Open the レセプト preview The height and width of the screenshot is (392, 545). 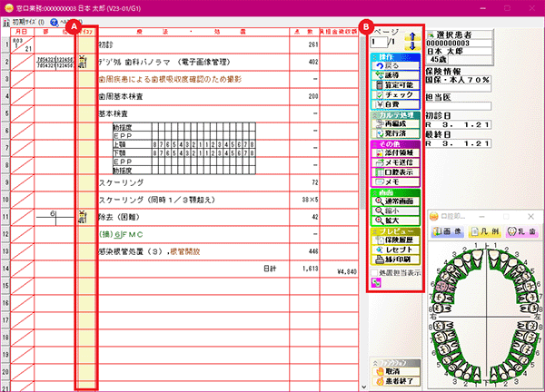click(394, 249)
